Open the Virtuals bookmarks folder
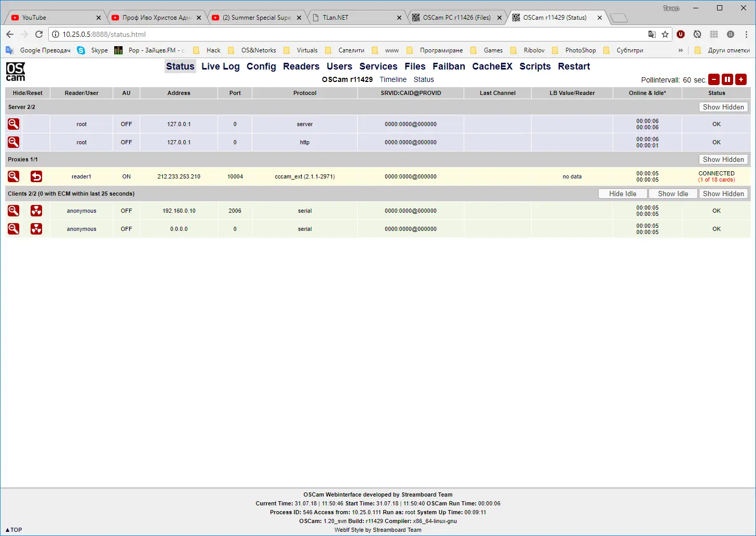Viewport: 756px width, 536px height. (x=301, y=50)
